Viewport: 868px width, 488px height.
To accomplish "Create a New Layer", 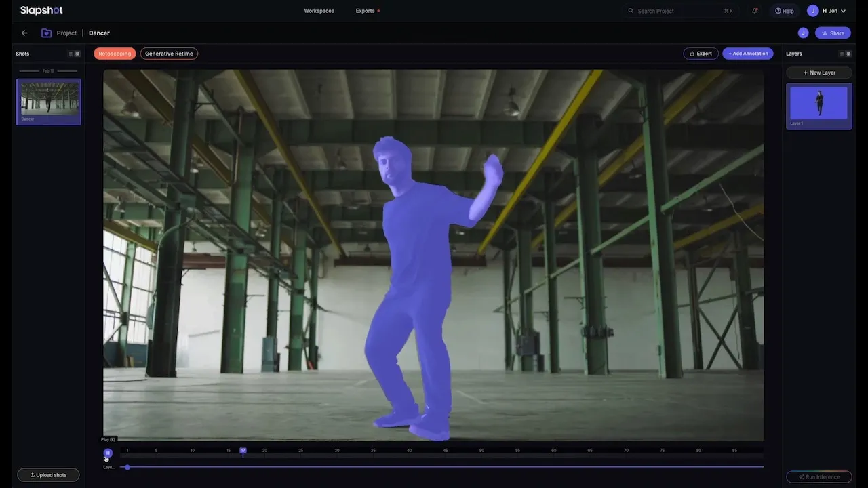I will [x=819, y=73].
